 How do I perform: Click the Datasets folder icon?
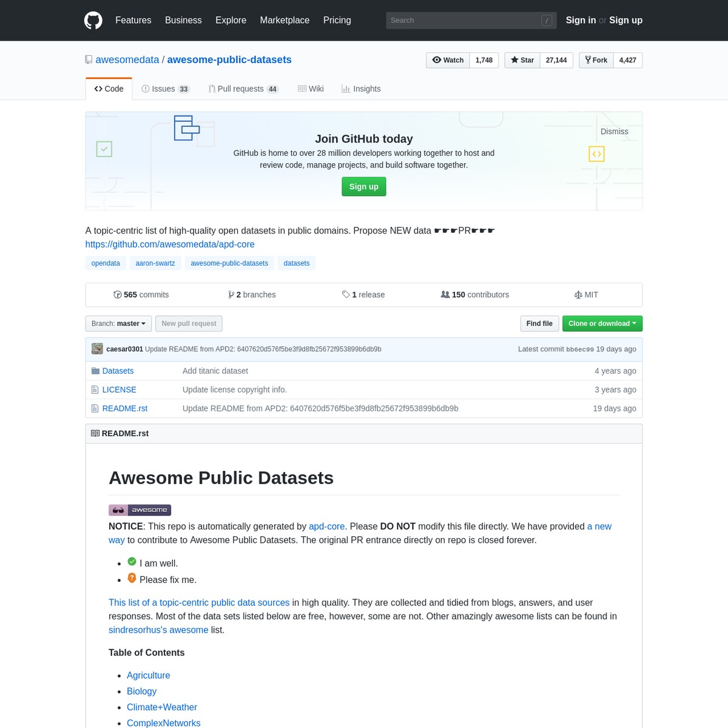95,371
